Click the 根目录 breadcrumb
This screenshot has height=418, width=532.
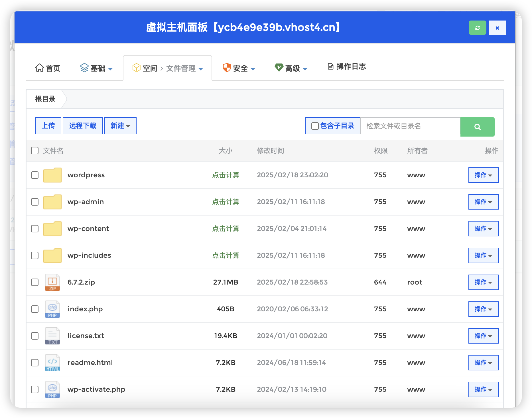coord(45,99)
